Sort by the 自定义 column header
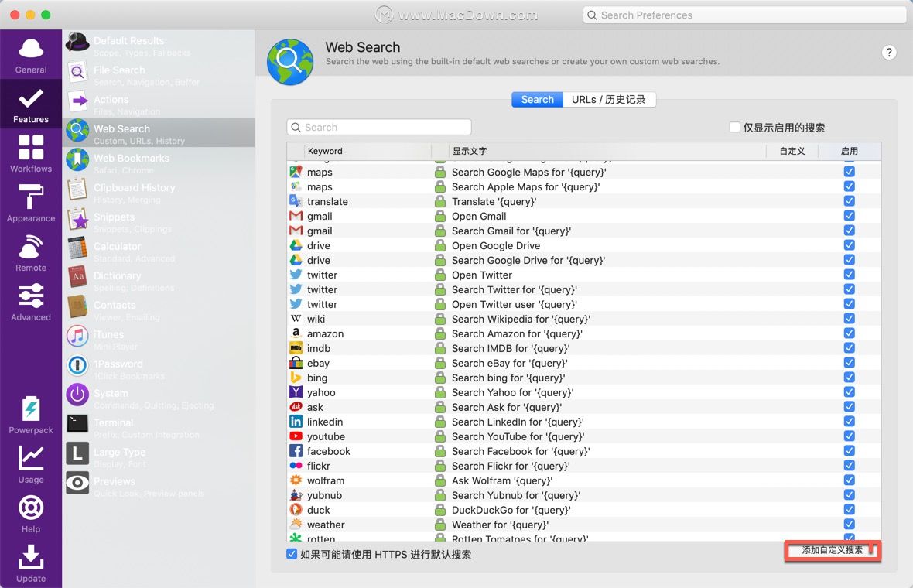The width and height of the screenshot is (913, 588). point(792,151)
